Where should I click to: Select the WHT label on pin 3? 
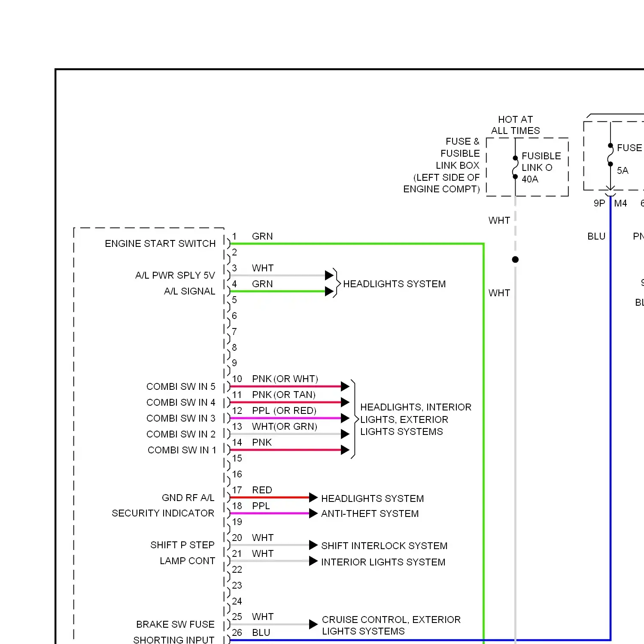pos(263,268)
